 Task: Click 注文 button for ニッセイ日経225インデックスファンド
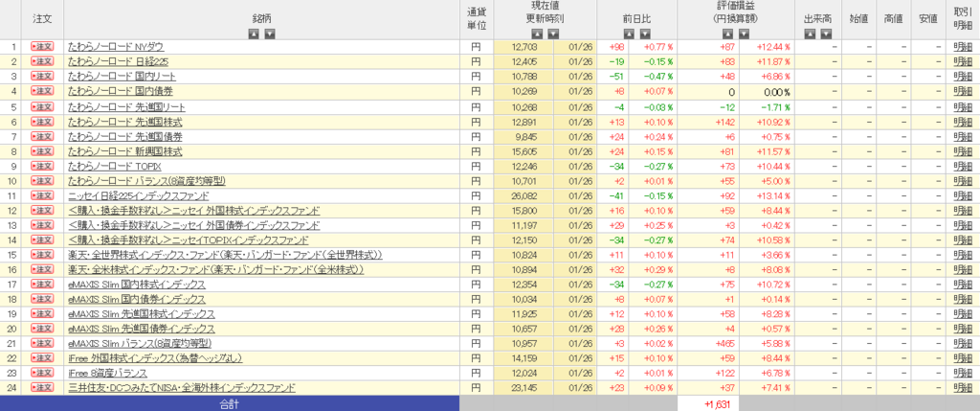(42, 196)
